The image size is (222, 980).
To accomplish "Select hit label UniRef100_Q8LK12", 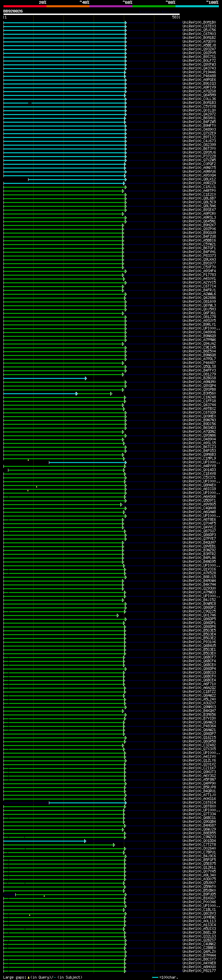I will 199,179.
